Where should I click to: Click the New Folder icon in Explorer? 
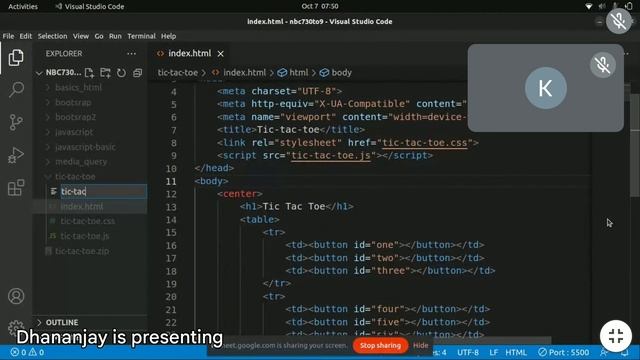105,73
